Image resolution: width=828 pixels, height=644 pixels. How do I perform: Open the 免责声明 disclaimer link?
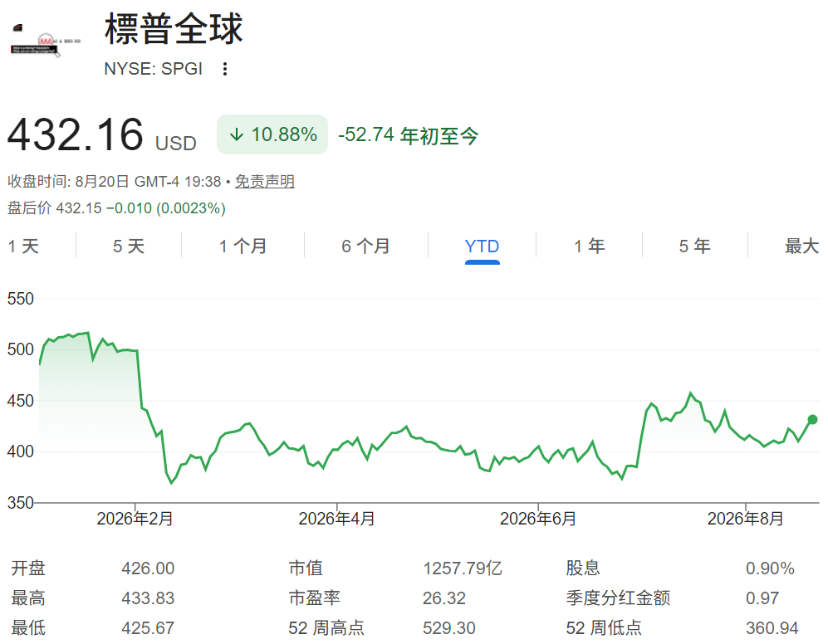pos(265,182)
